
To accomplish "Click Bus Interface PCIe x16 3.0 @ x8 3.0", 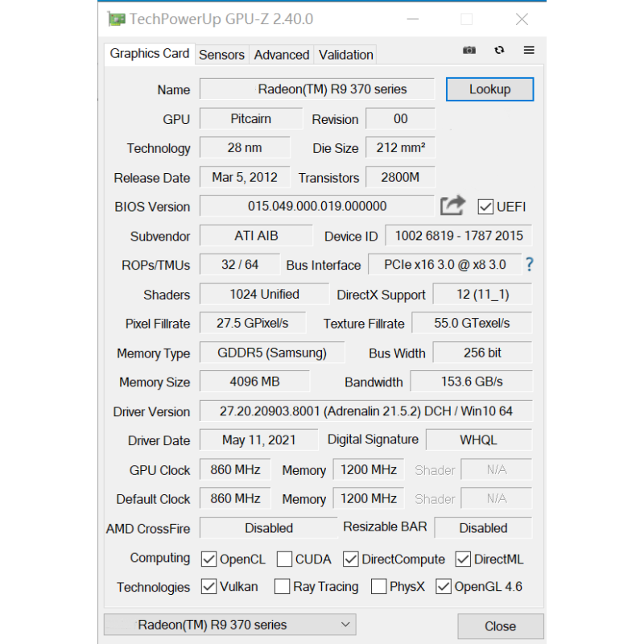I will (x=445, y=264).
